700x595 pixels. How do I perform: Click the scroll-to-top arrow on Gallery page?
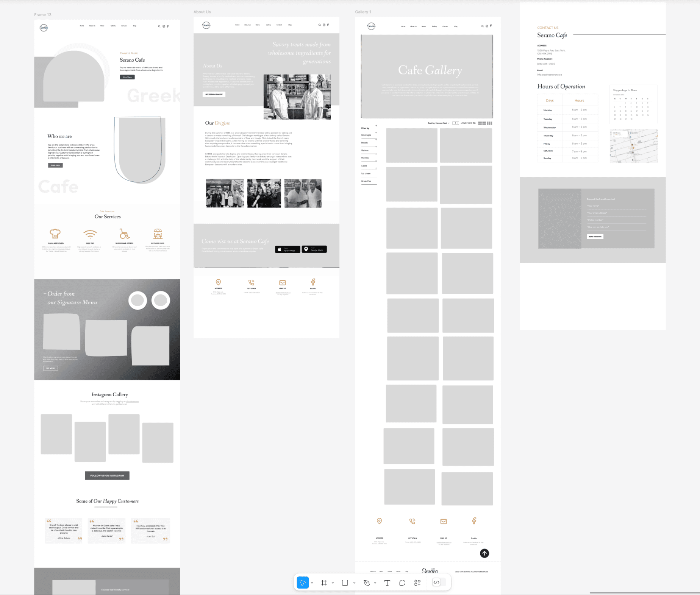[484, 553]
